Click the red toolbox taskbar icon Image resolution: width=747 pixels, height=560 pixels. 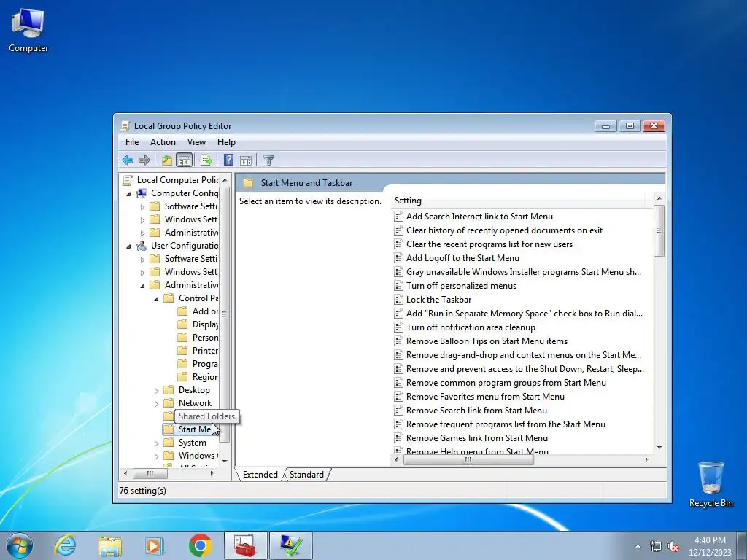coord(245,545)
